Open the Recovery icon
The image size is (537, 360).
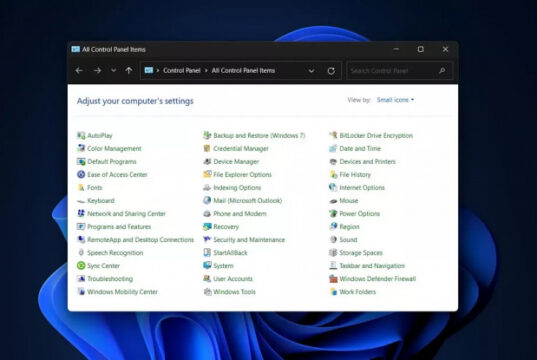click(x=207, y=226)
